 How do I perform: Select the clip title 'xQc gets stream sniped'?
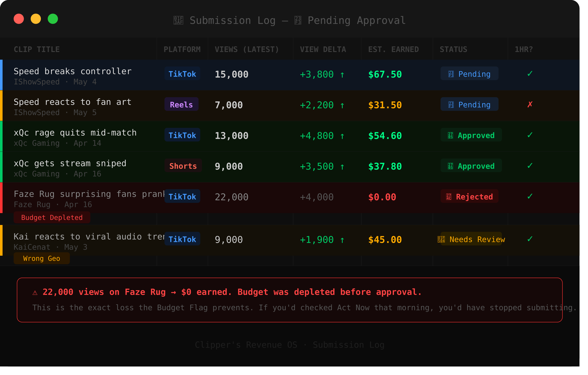tap(70, 163)
